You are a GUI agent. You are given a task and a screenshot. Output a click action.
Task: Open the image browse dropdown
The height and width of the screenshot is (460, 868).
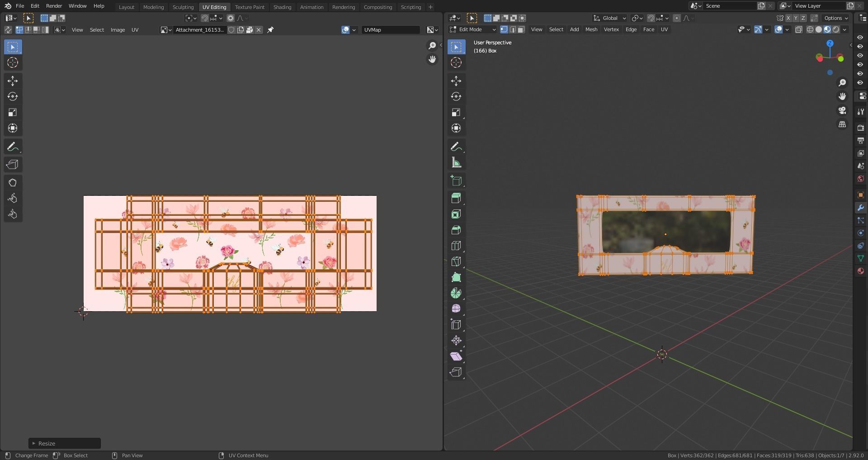166,30
